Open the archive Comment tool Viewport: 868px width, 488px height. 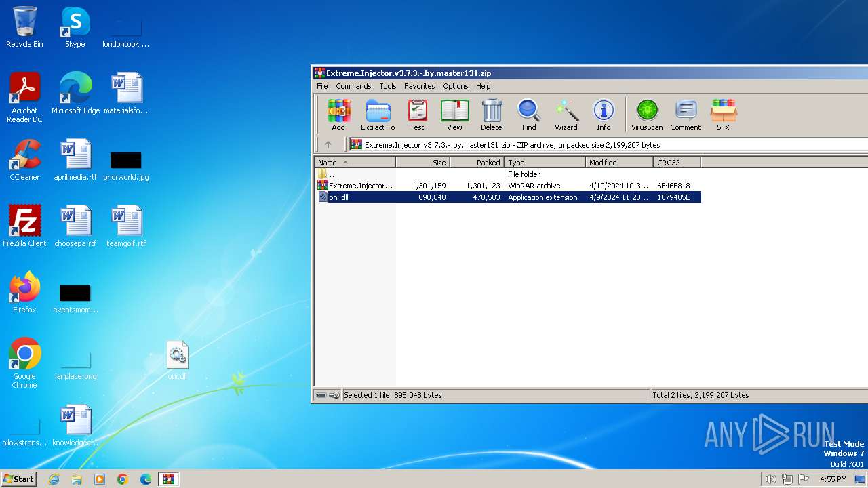click(686, 115)
